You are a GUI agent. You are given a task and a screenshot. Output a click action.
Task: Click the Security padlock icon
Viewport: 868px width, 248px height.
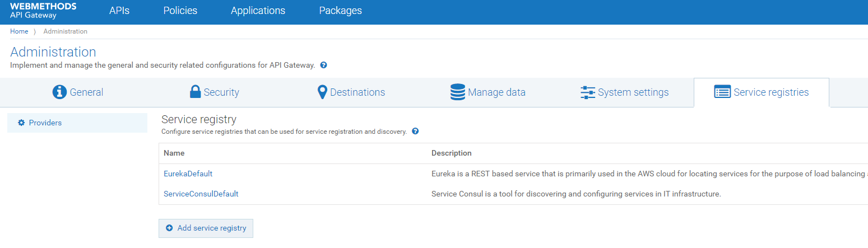pos(195,92)
